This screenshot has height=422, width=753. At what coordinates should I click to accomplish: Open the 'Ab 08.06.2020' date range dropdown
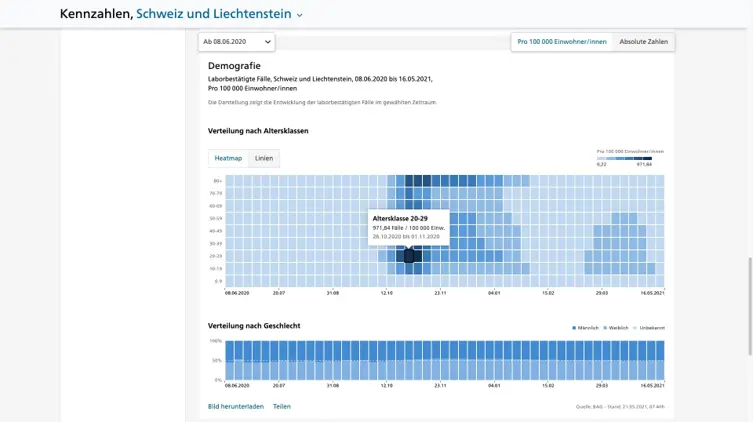[236, 42]
